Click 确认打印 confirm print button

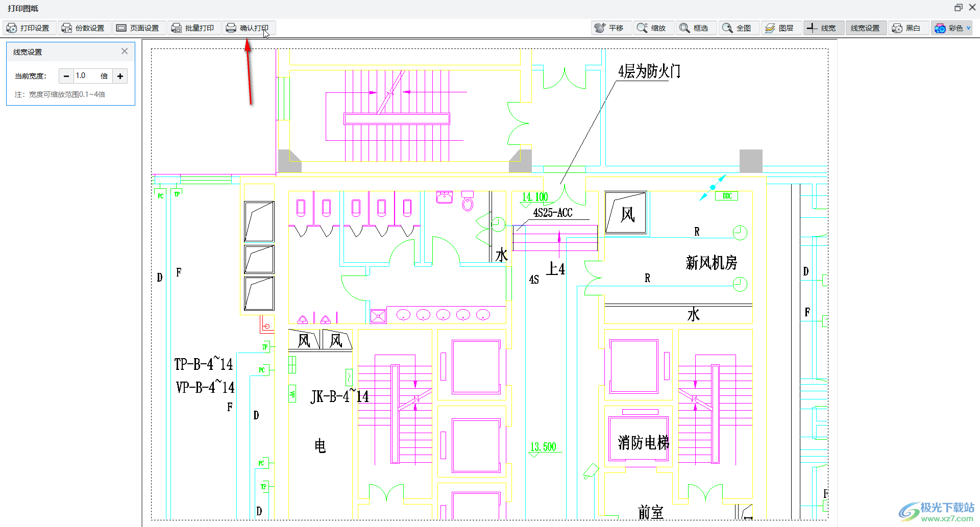pos(249,28)
